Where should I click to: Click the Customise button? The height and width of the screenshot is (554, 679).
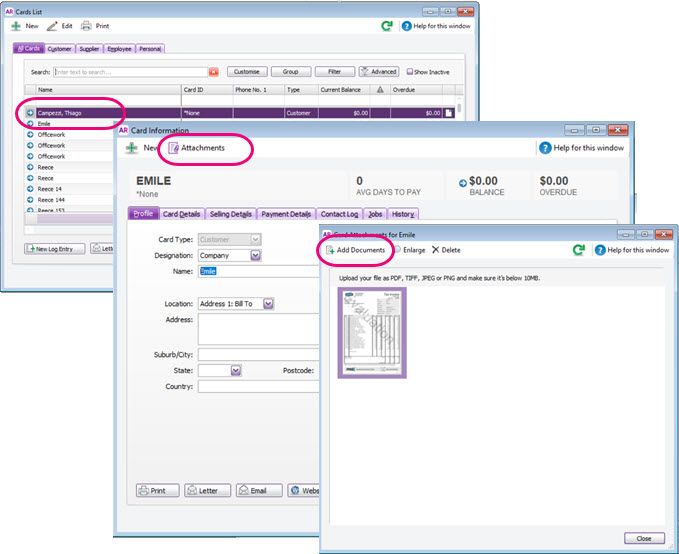[x=253, y=72]
